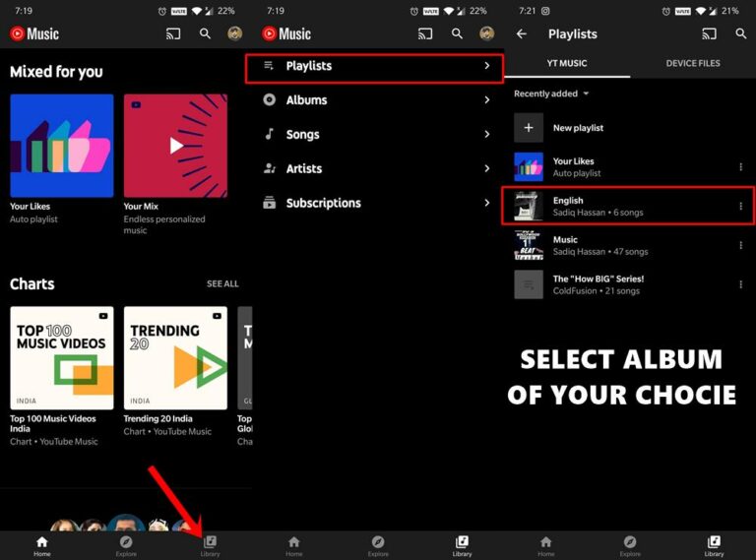The width and height of the screenshot is (756, 560).
Task: Tap cast icon in first Home screen header
Action: (x=173, y=33)
